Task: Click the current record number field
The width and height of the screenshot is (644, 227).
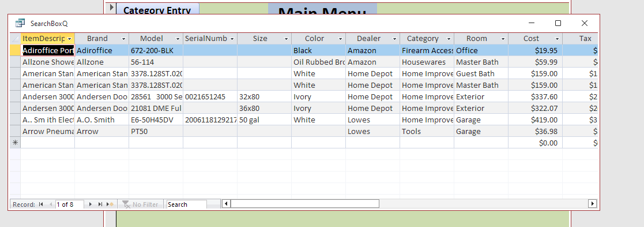Action: point(69,204)
